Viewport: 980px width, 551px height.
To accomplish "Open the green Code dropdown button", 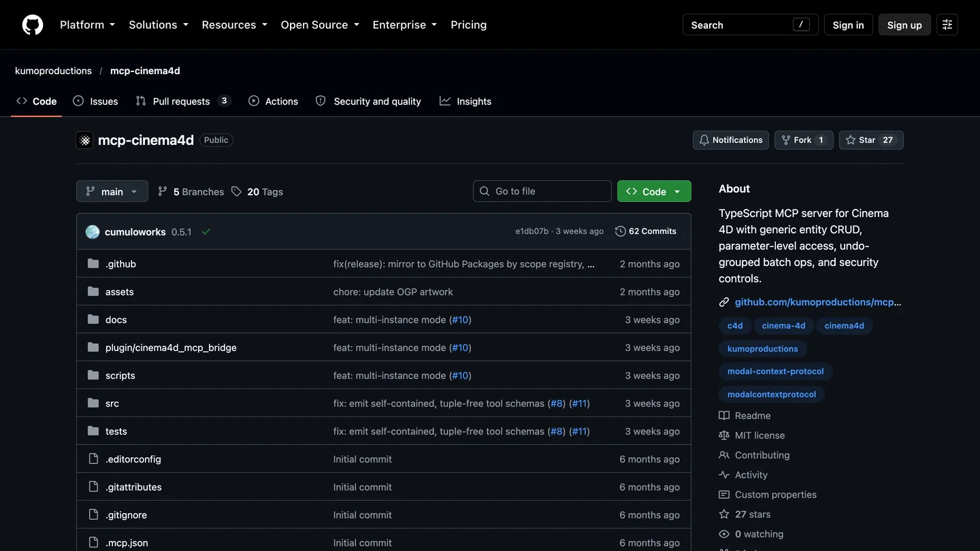I will pyautogui.click(x=654, y=192).
